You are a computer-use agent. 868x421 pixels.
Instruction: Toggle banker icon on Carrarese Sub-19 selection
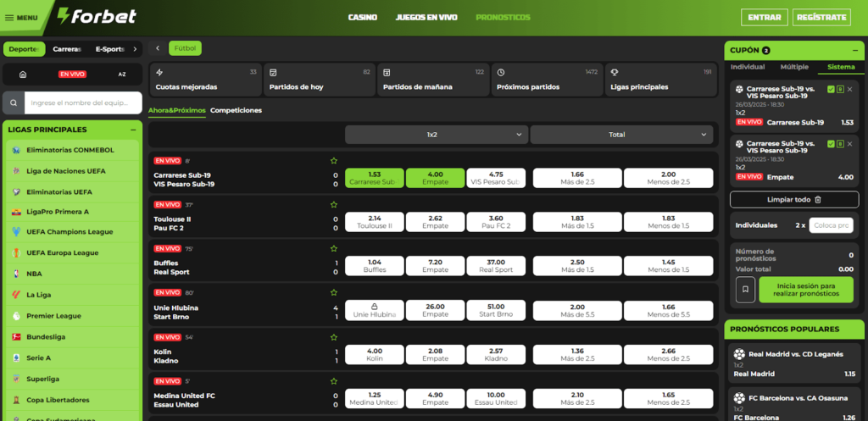pyautogui.click(x=840, y=89)
